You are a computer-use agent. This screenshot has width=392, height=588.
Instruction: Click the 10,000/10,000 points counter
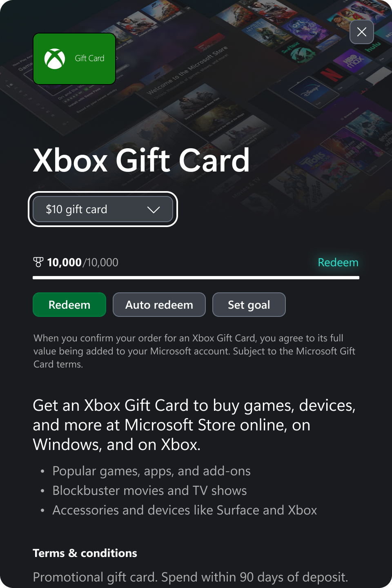tap(82, 262)
